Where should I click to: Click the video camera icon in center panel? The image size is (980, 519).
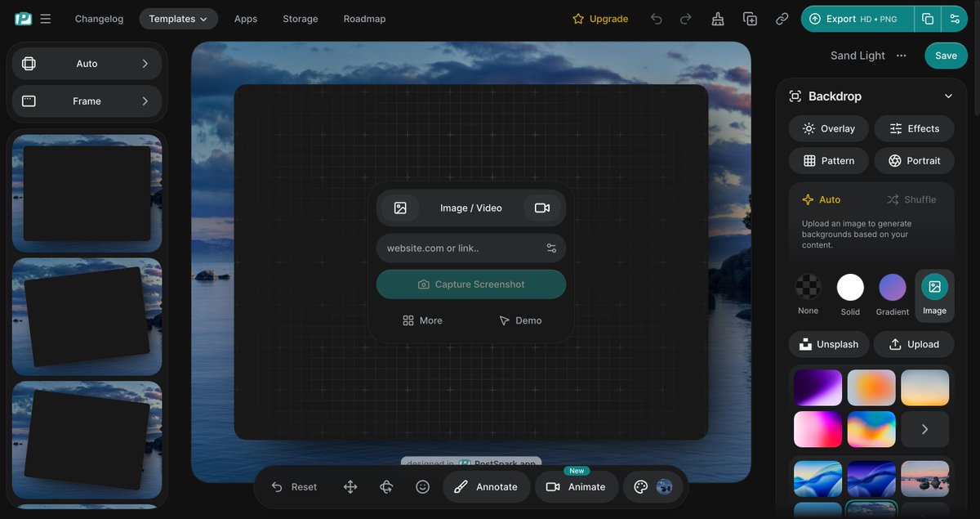coord(542,208)
